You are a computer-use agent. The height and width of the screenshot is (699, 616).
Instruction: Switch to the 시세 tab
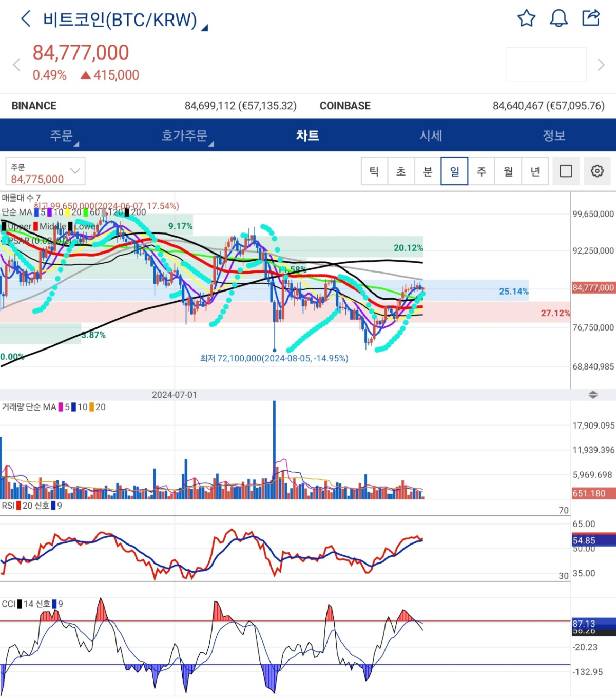pos(431,135)
